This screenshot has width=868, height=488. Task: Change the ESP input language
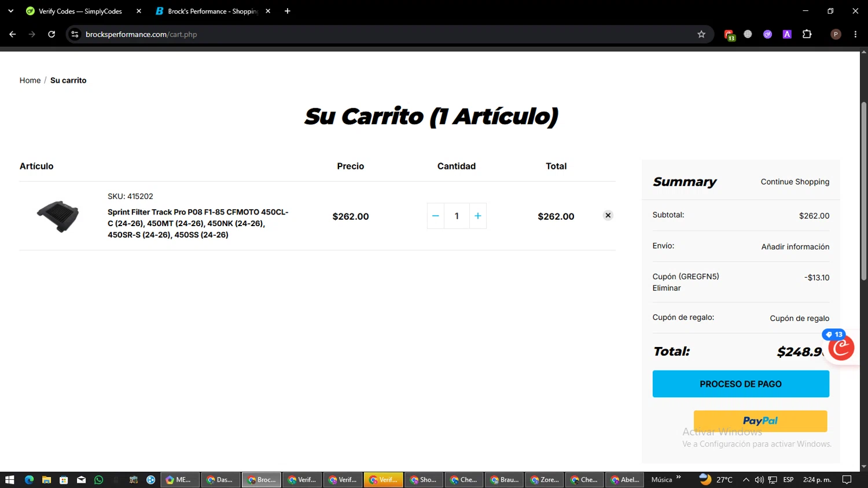pyautogui.click(x=788, y=480)
